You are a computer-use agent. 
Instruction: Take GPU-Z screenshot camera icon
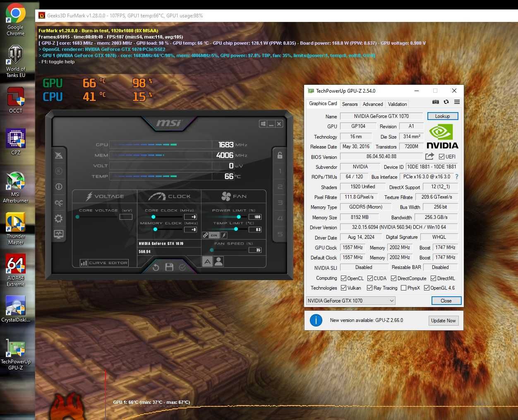(x=435, y=102)
